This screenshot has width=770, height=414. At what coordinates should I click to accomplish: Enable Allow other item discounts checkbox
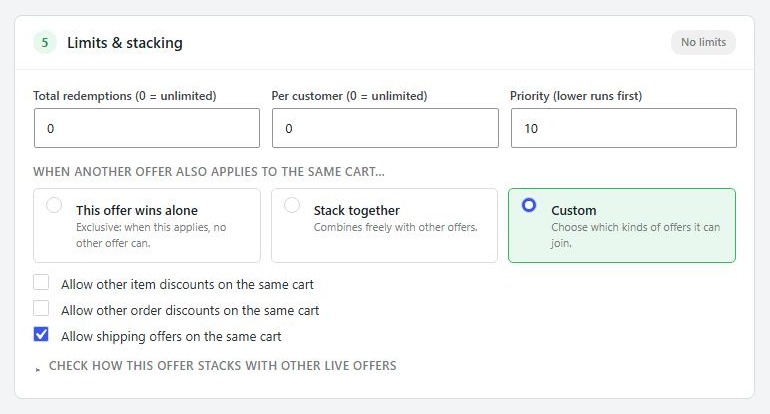click(41, 282)
